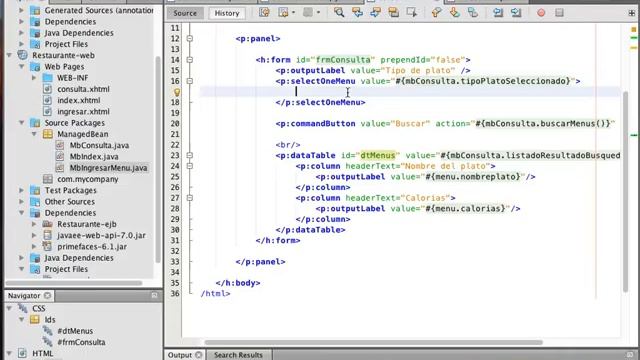Open the Forward navigation dropdown arrow
Screen dimensions: 640x360
point(318,13)
